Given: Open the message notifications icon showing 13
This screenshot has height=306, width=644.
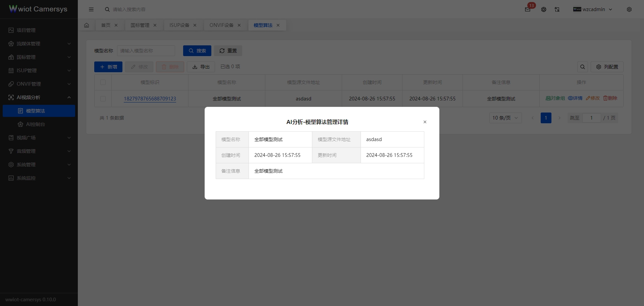Looking at the screenshot, I should (527, 9).
